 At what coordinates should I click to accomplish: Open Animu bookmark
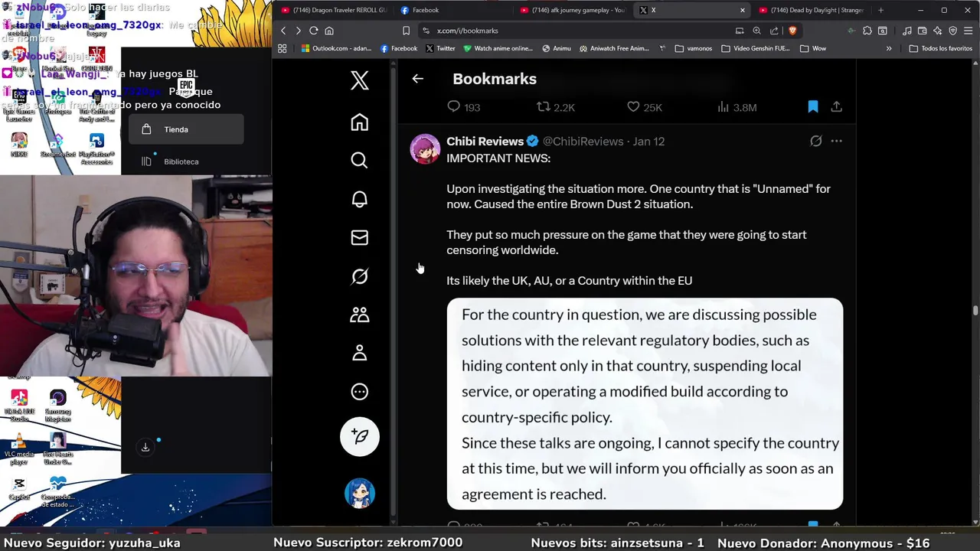pyautogui.click(x=557, y=48)
